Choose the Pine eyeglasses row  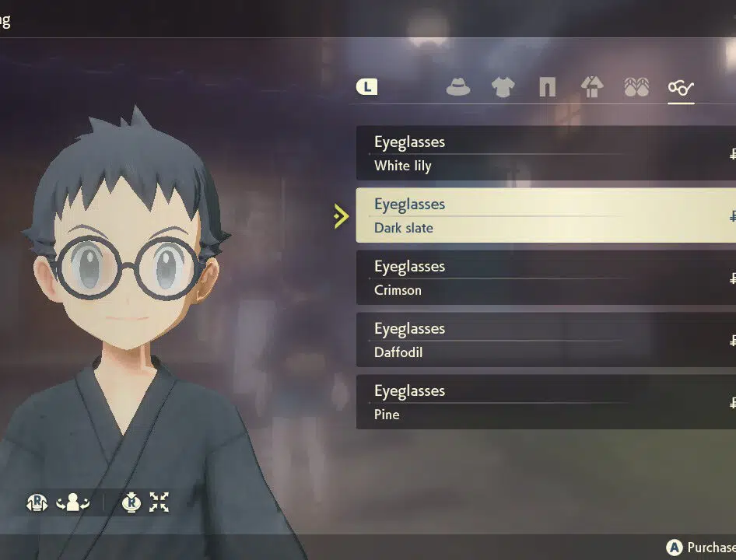pos(546,402)
